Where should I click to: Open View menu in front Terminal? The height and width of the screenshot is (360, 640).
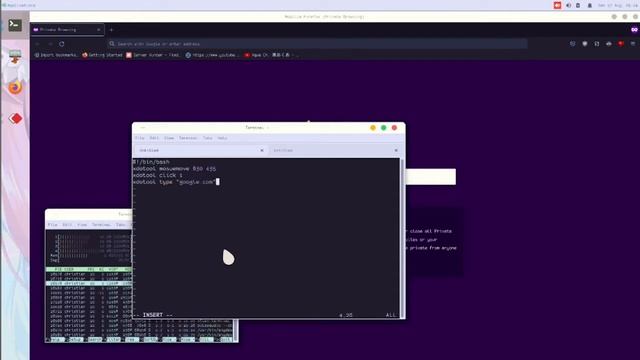click(x=169, y=138)
